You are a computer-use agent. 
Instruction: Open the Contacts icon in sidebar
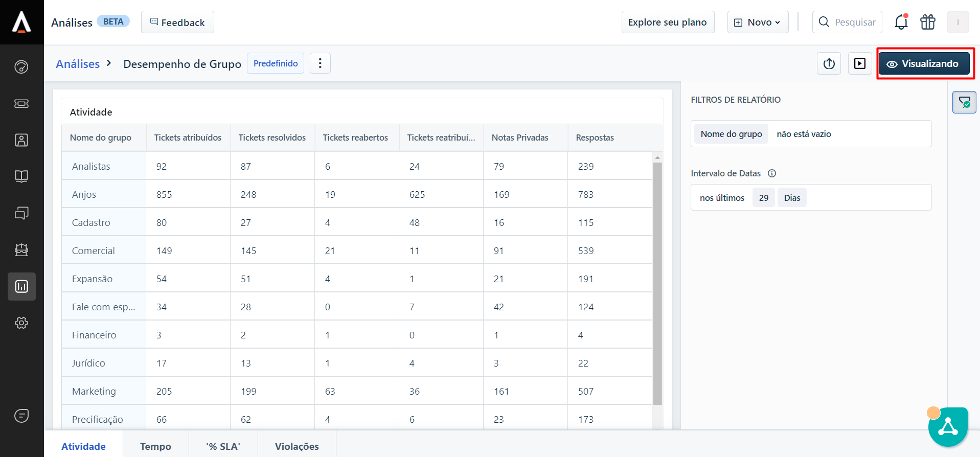pos(21,140)
